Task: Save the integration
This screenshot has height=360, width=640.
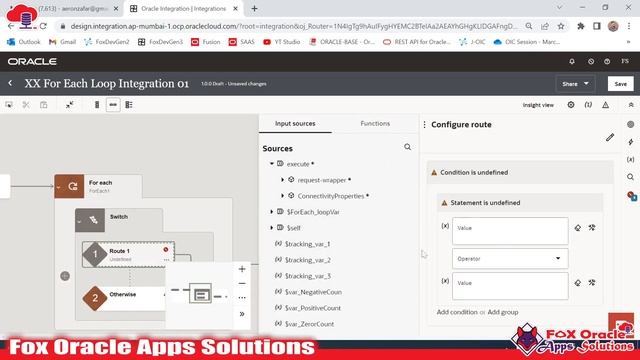Action: (620, 84)
